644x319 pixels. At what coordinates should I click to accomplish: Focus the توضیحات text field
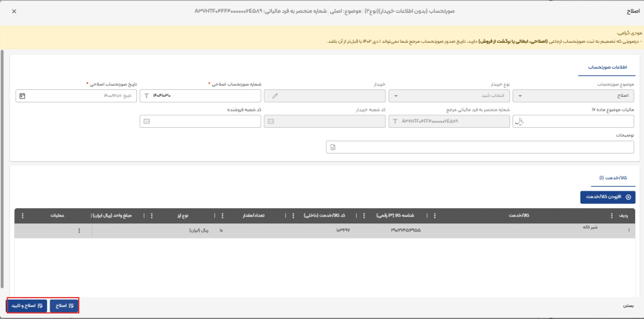coord(481,147)
